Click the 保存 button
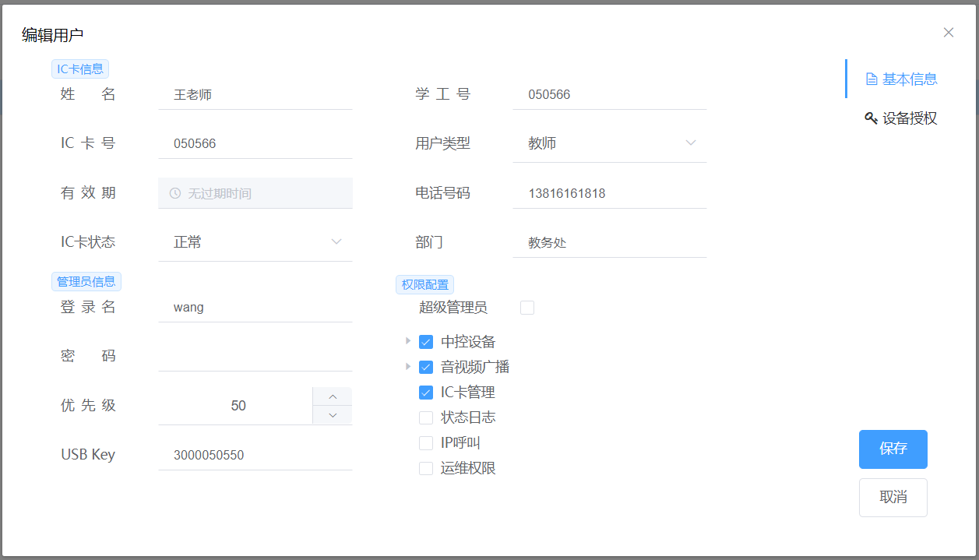The image size is (979, 560). pyautogui.click(x=893, y=449)
